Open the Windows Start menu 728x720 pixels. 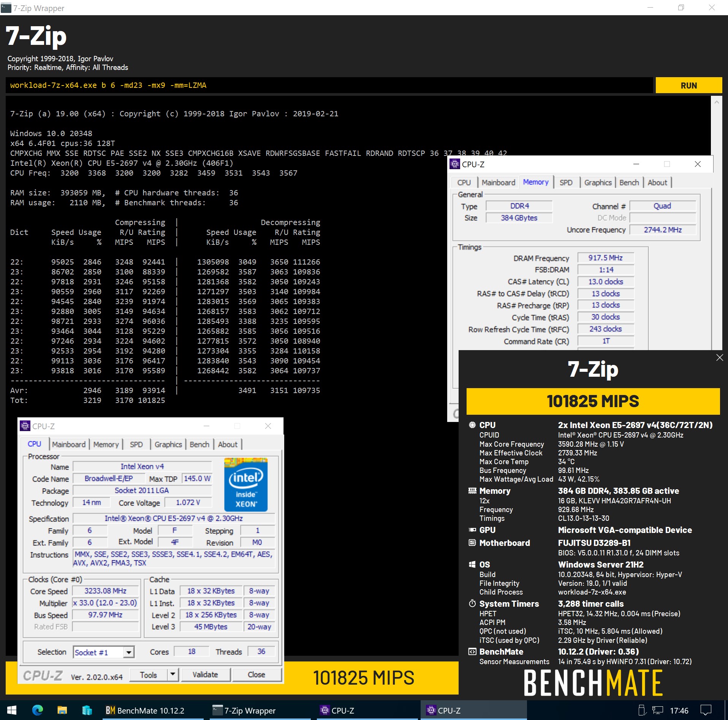(x=12, y=710)
